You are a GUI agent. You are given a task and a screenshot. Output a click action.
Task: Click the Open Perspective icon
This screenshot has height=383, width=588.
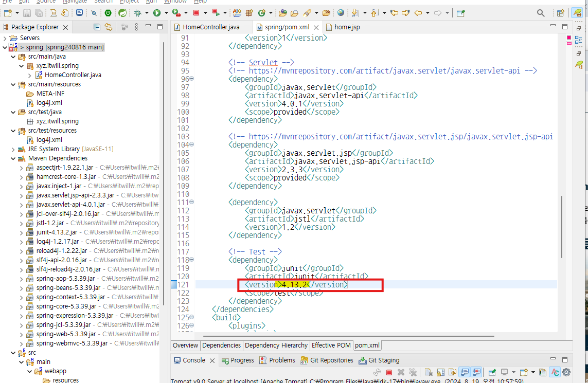pyautogui.click(x=560, y=13)
